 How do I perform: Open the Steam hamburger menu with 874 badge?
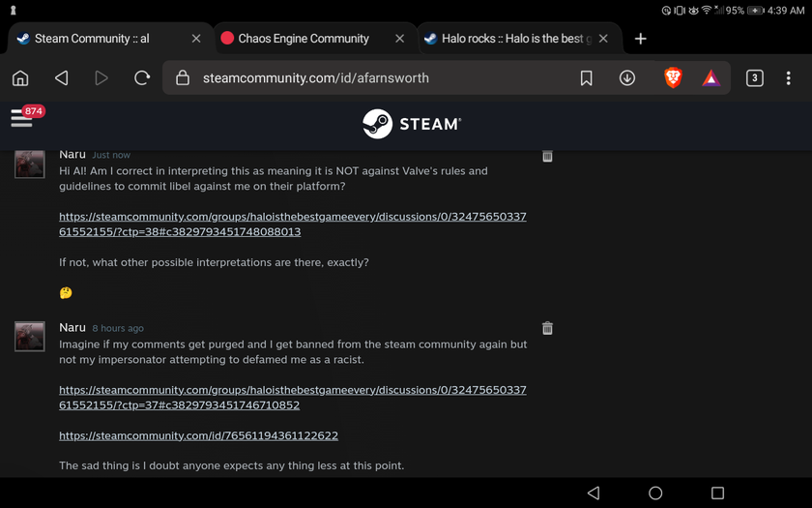click(26, 117)
